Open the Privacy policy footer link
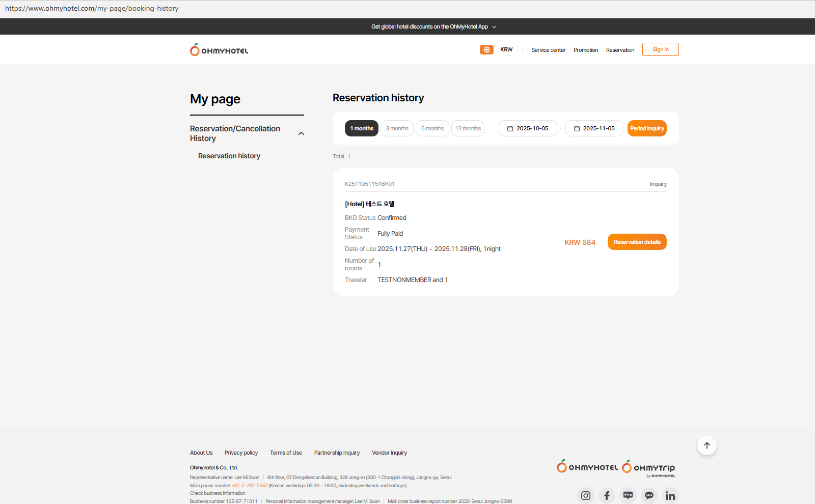Image resolution: width=815 pixels, height=504 pixels. coord(241,453)
